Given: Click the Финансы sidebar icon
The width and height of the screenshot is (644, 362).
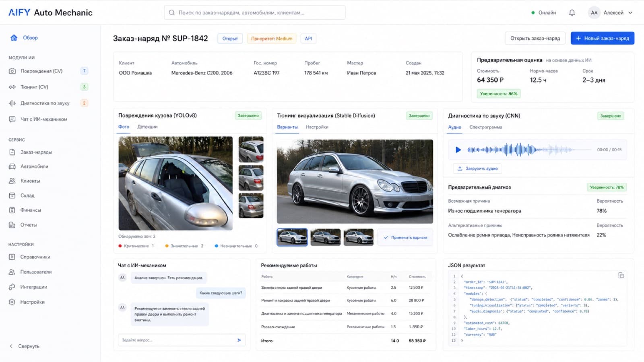Looking at the screenshot, I should tap(12, 210).
